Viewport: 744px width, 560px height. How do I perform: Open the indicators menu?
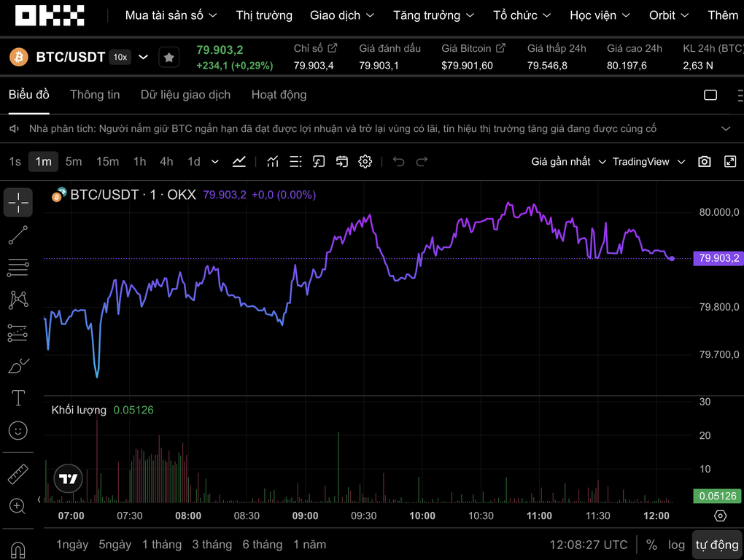coord(272,162)
